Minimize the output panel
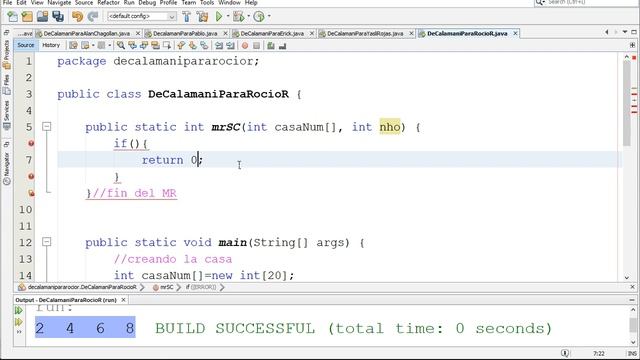Image resolution: width=640 pixels, height=360 pixels. click(632, 300)
